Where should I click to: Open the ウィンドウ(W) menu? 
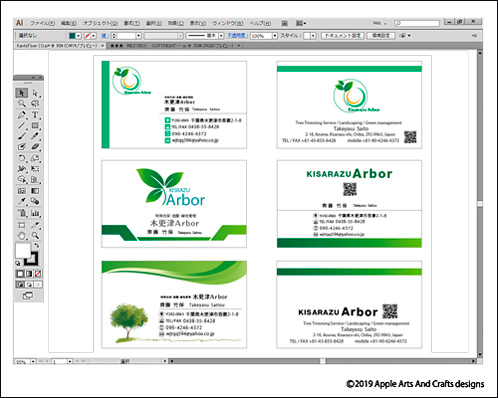[x=228, y=23]
